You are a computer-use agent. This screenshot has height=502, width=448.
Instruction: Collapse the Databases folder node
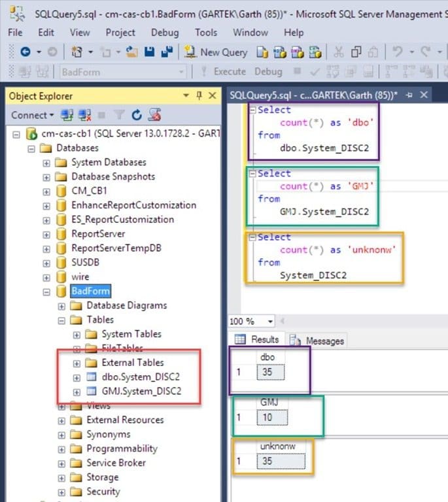coord(31,149)
